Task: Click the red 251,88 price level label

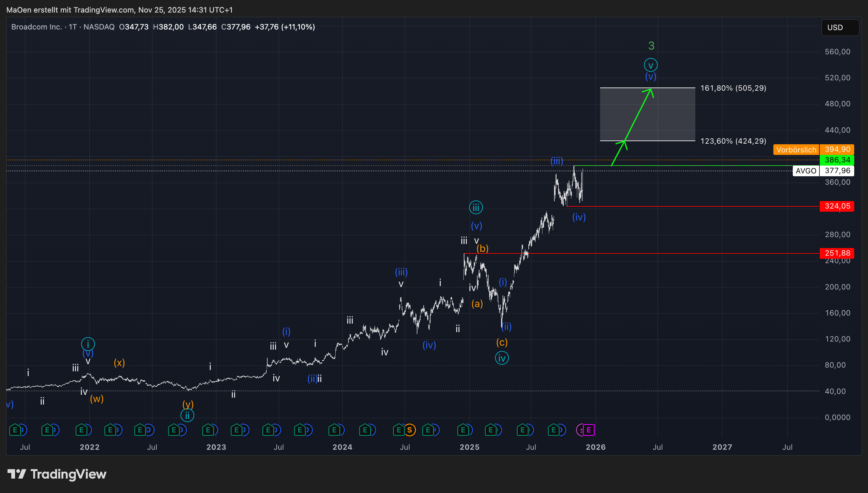Action: 837,253
